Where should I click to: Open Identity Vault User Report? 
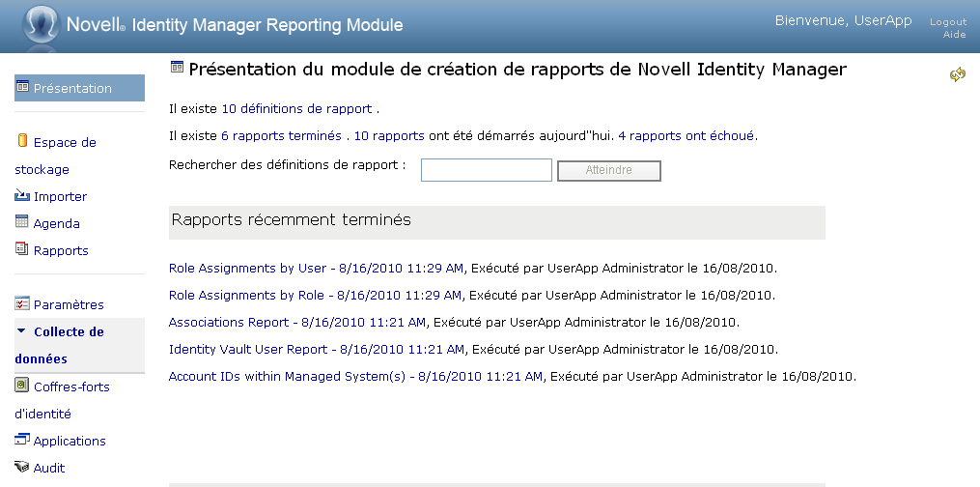pyautogui.click(x=317, y=350)
